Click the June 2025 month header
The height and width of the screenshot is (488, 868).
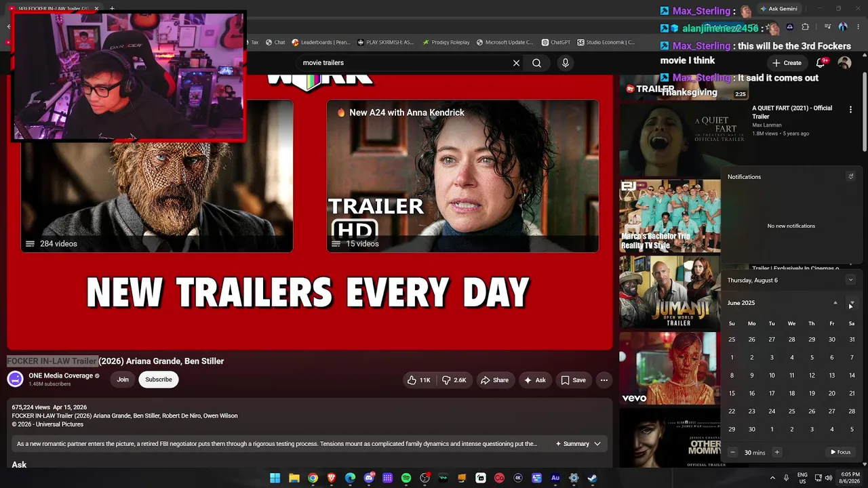point(741,303)
